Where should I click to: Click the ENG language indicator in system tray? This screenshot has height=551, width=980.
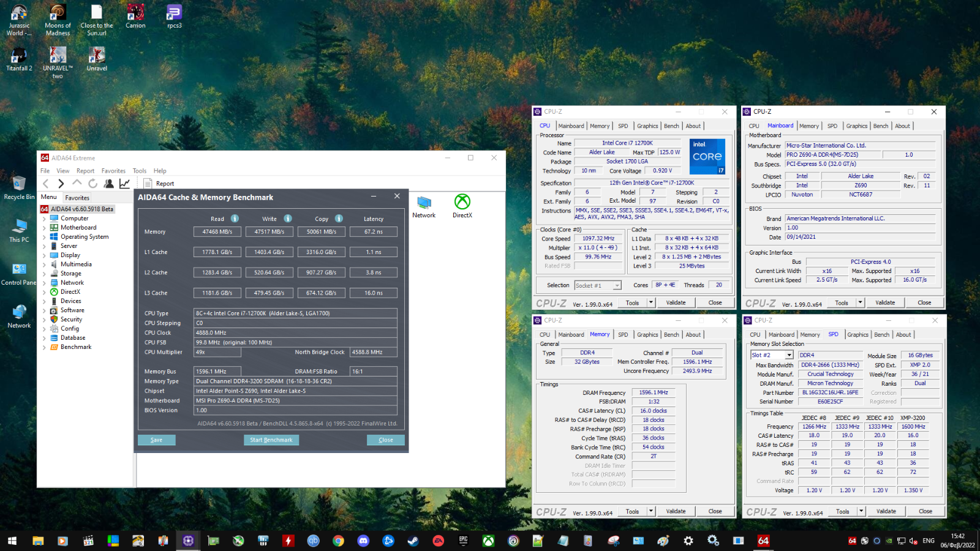pos(929,541)
